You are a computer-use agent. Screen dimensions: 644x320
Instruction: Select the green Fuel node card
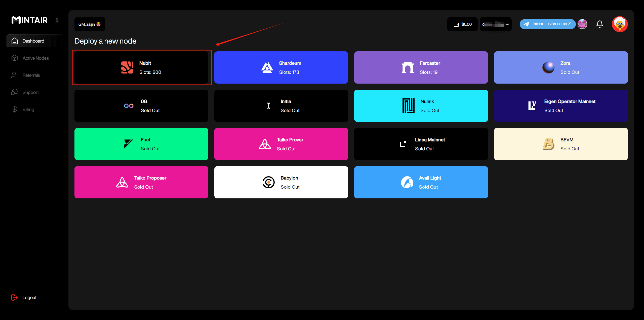141,144
